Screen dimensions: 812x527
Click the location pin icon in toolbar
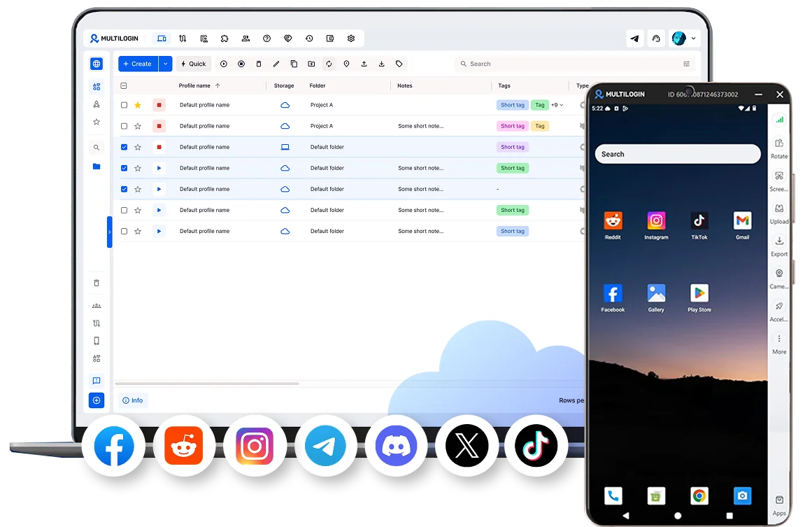click(x=346, y=64)
